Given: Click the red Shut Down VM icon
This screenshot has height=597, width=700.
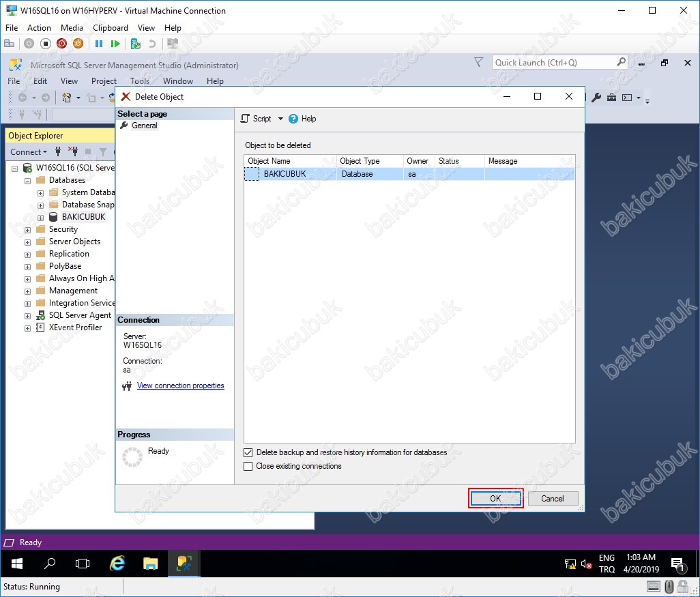Looking at the screenshot, I should 61,43.
